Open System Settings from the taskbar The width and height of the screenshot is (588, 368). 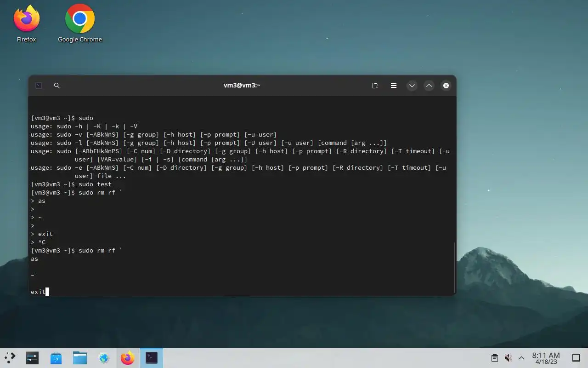32,358
